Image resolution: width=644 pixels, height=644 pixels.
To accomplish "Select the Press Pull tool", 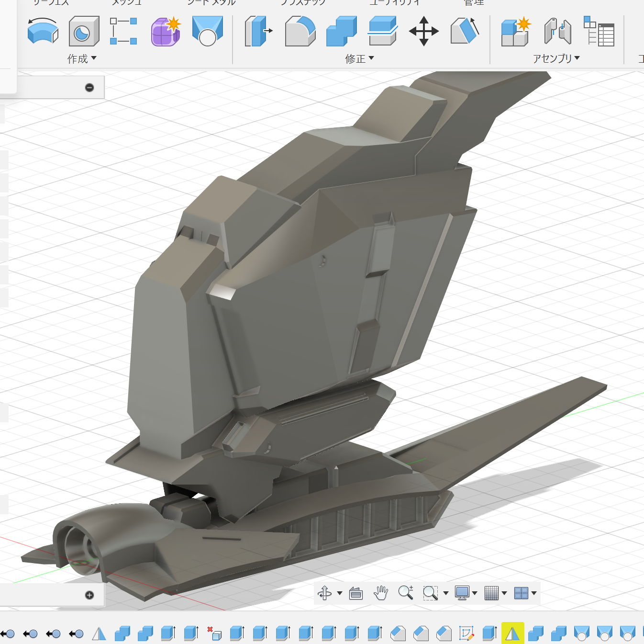I will click(258, 31).
